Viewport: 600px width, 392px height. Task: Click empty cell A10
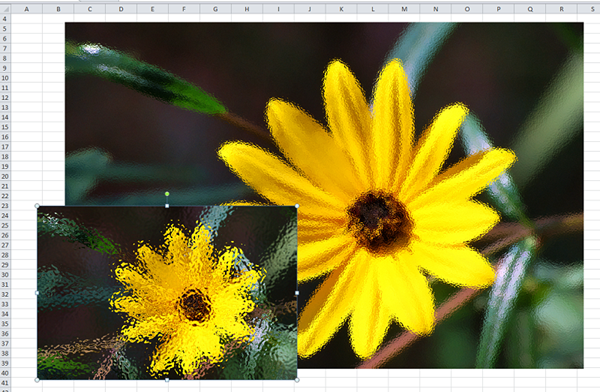(x=27, y=78)
